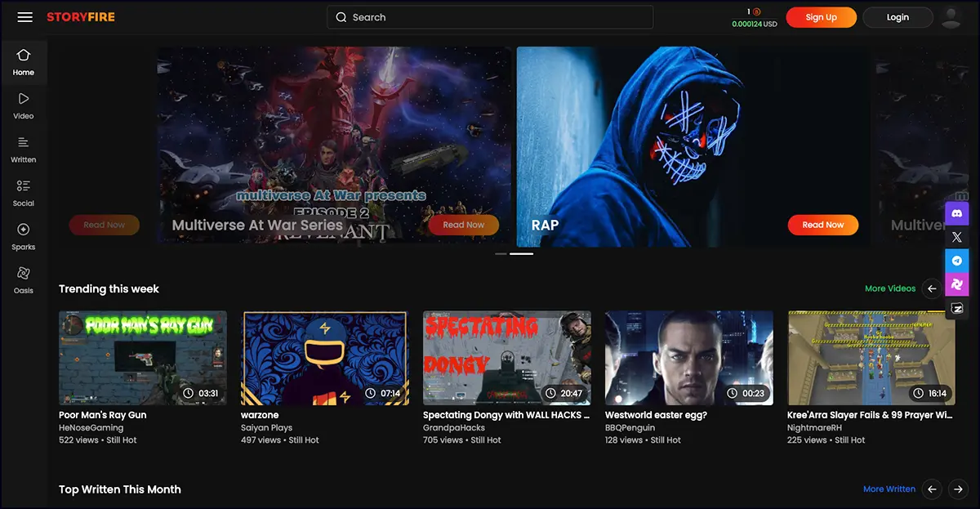Open the hamburger menu
Image resolution: width=980 pixels, height=509 pixels.
point(24,17)
